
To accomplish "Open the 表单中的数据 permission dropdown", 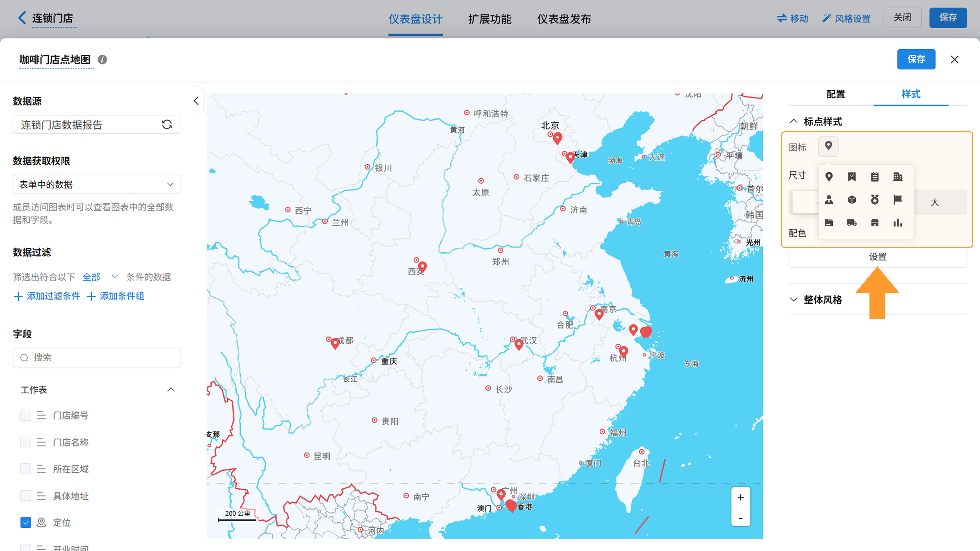I will (x=97, y=185).
